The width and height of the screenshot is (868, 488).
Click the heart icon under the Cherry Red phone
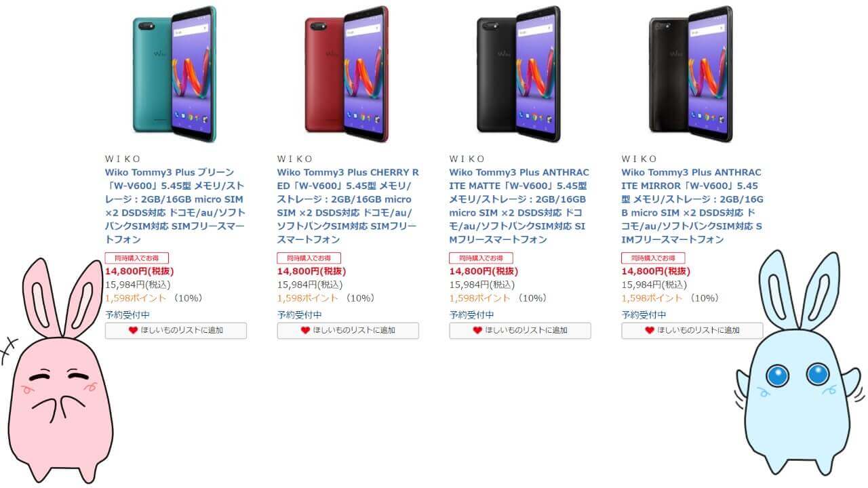(x=305, y=331)
